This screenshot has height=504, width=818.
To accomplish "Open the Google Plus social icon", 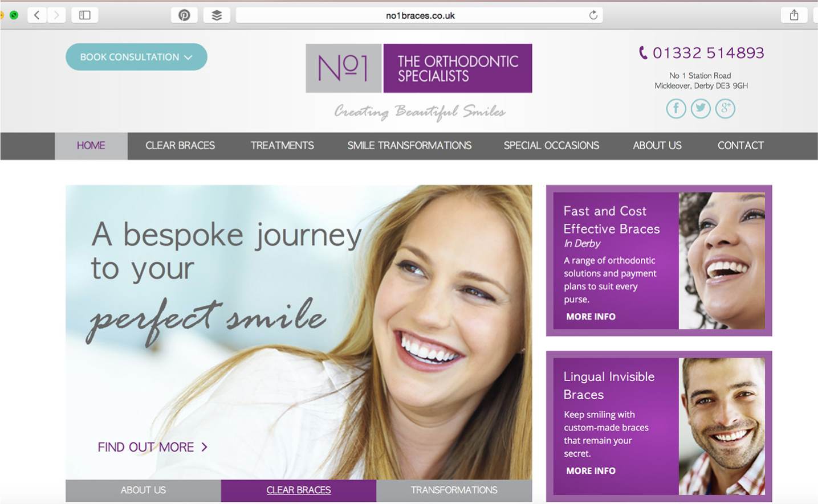I will click(x=725, y=108).
